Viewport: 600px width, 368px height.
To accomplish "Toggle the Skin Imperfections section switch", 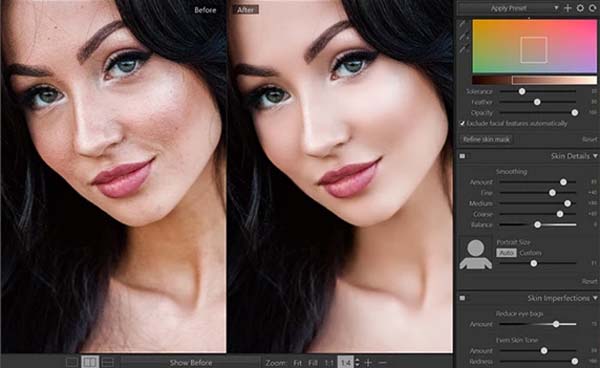I will tap(463, 298).
